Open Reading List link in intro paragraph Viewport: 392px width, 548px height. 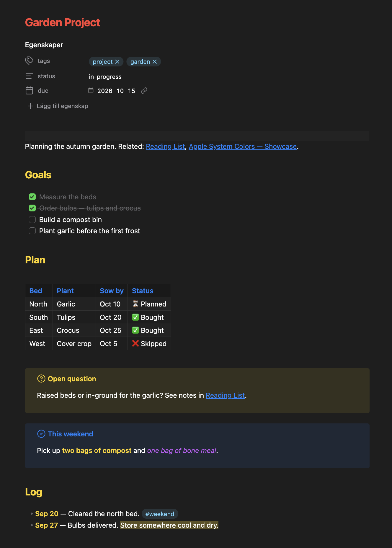pos(165,146)
